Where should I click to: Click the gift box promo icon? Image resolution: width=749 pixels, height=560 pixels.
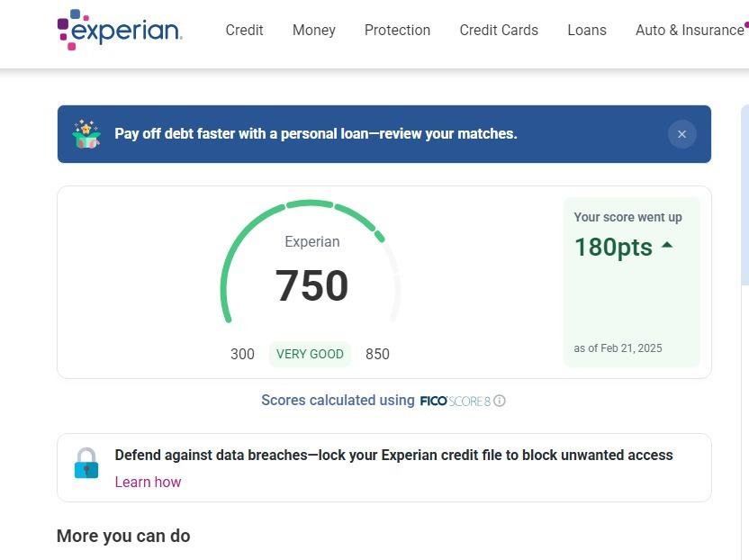coord(86,134)
